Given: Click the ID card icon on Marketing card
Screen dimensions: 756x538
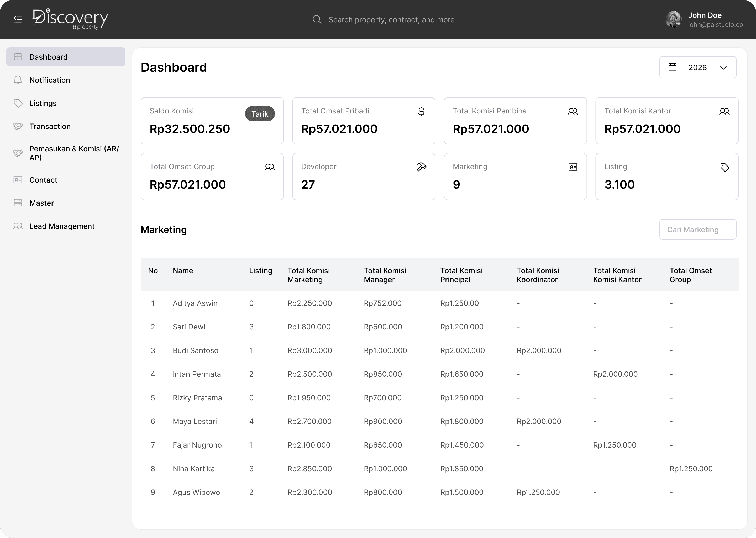Looking at the screenshot, I should (x=573, y=167).
